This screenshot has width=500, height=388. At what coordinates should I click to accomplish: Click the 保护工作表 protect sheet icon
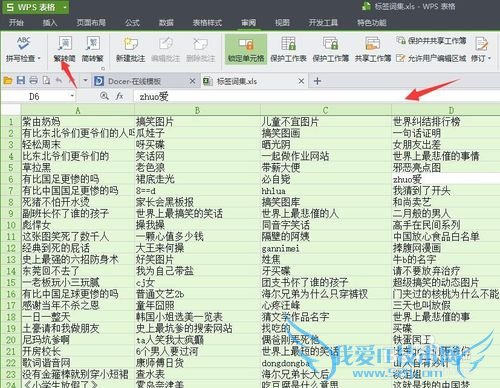pyautogui.click(x=288, y=43)
